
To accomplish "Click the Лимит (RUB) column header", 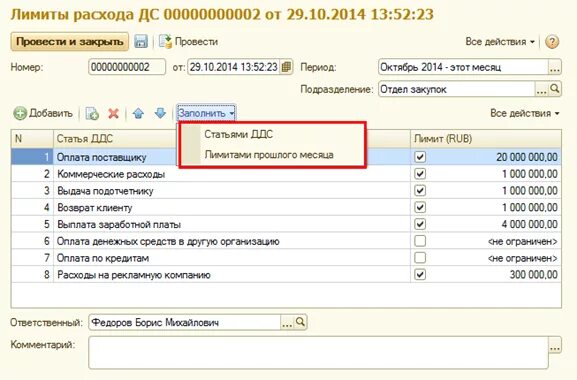I will 486,139.
